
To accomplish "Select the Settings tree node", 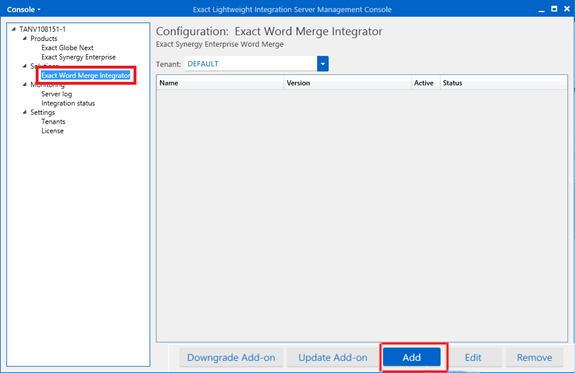I will [43, 112].
